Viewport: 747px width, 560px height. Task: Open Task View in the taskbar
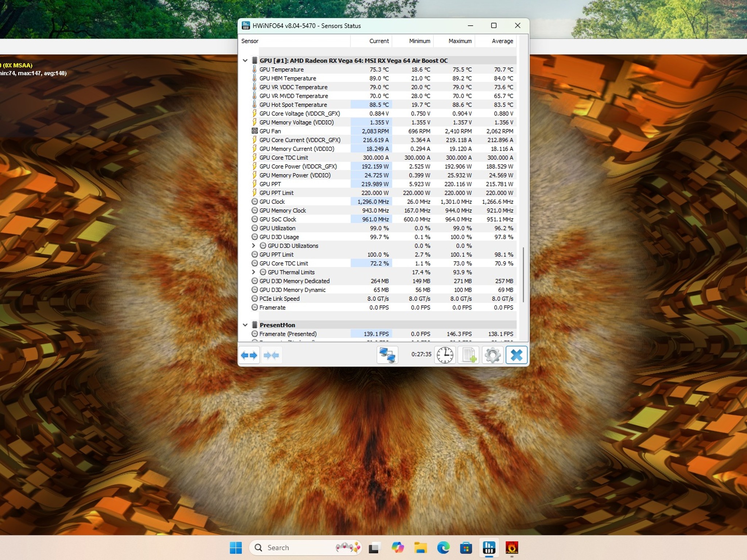(374, 548)
